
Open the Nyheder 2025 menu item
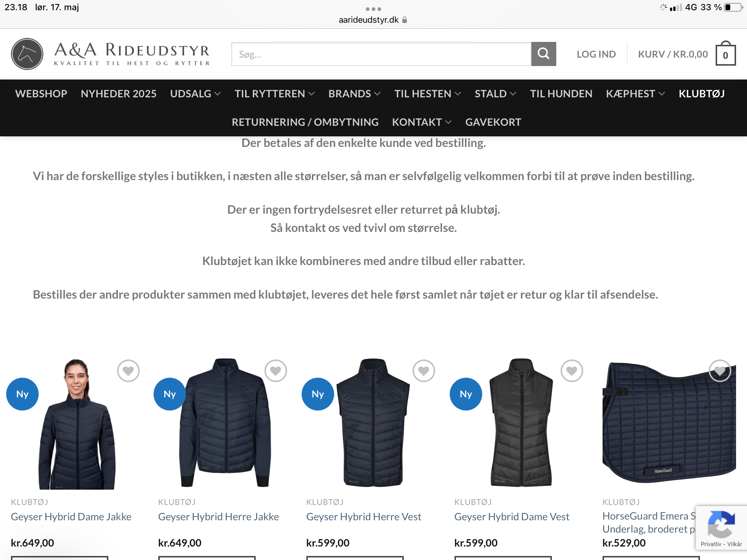point(119,94)
